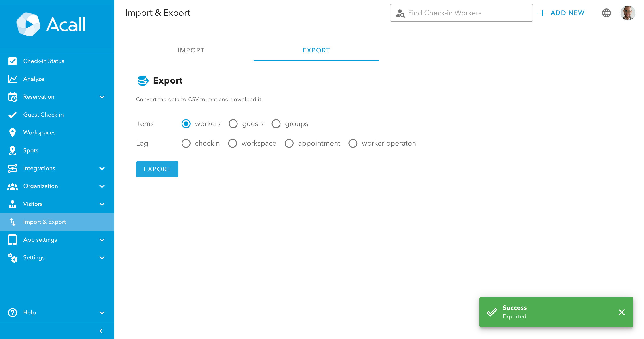The height and width of the screenshot is (339, 644).
Task: Expand the Visitors menu chevron
Action: tap(102, 204)
